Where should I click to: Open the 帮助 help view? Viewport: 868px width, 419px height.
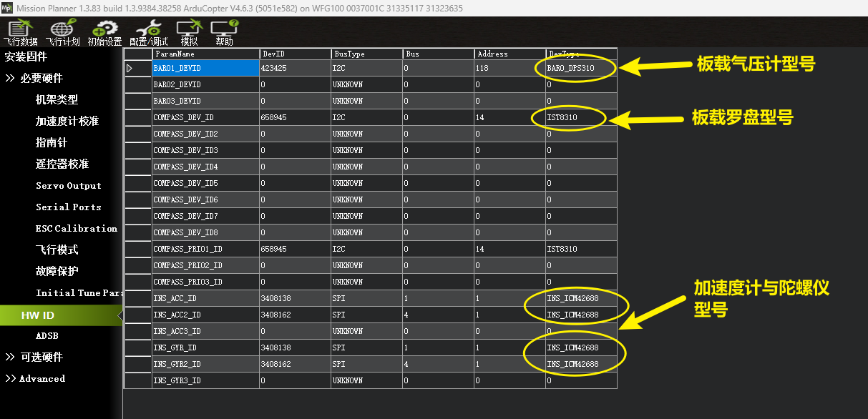(224, 33)
